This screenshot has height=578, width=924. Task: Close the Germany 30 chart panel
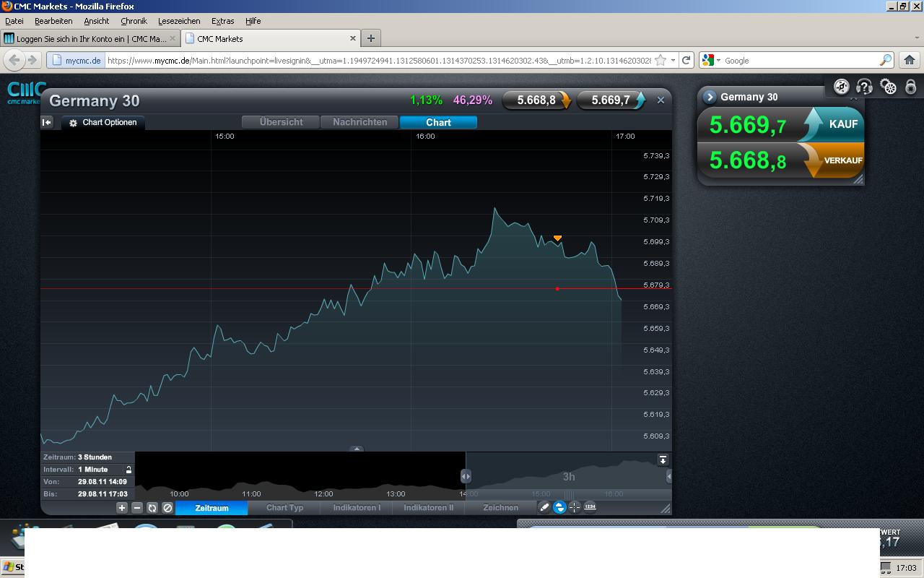[661, 100]
